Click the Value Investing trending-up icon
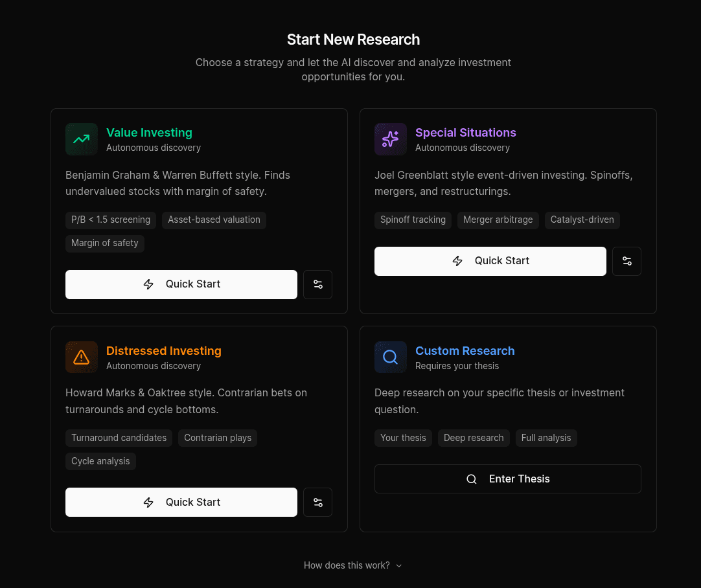The image size is (701, 588). tap(82, 139)
